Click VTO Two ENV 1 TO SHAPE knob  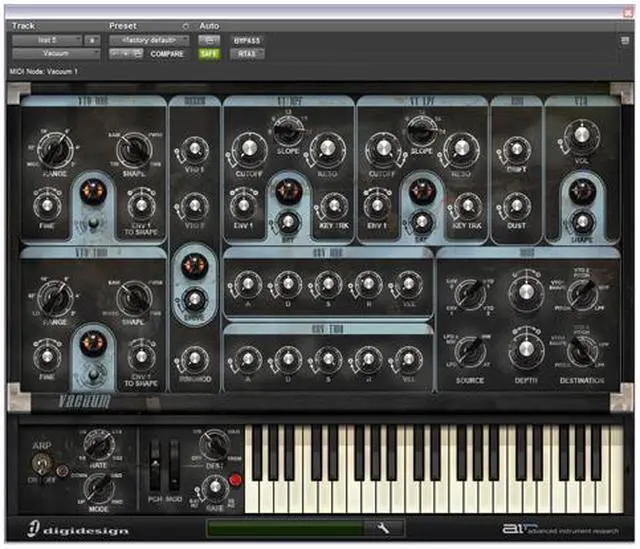tap(141, 356)
